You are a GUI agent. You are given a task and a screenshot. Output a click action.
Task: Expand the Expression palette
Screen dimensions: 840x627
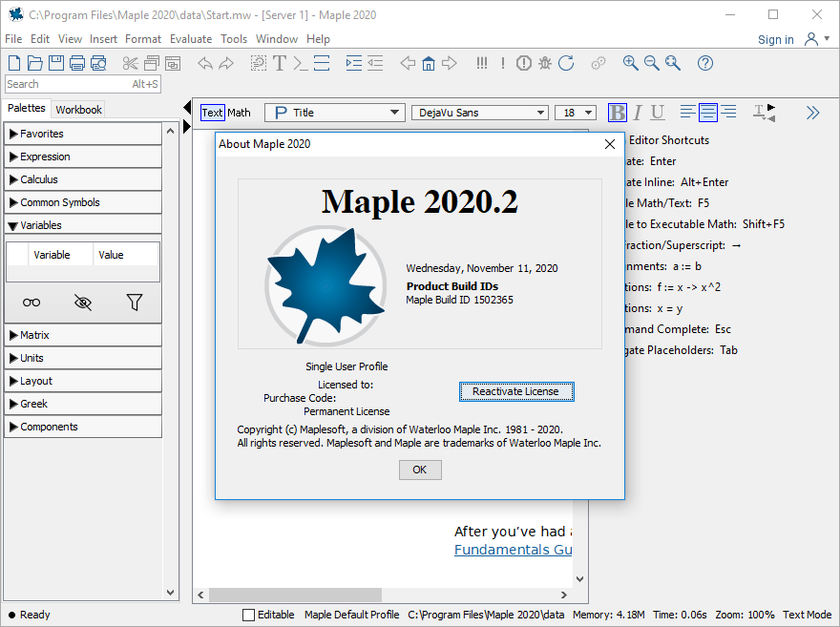pos(83,157)
